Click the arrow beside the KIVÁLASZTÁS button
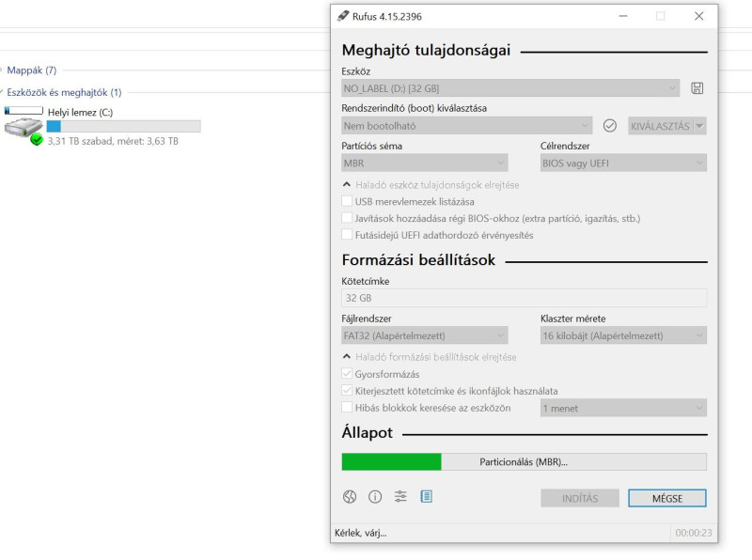752x560 pixels. [700, 126]
